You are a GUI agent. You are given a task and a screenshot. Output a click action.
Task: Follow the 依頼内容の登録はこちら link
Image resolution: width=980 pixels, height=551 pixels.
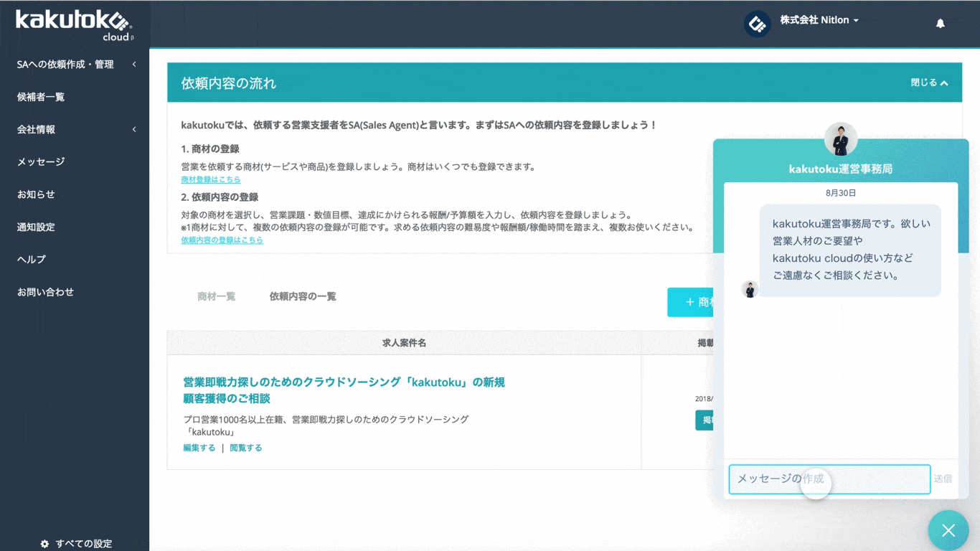pos(222,240)
